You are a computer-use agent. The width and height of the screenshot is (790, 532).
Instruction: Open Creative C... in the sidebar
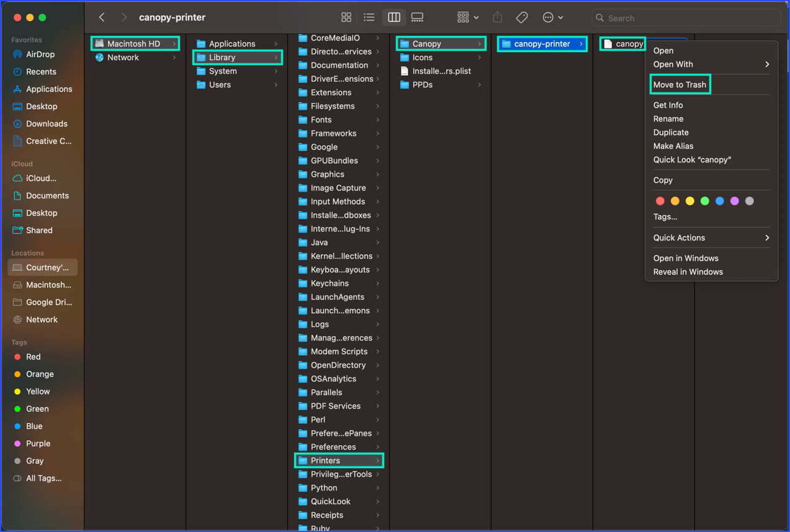(x=48, y=141)
